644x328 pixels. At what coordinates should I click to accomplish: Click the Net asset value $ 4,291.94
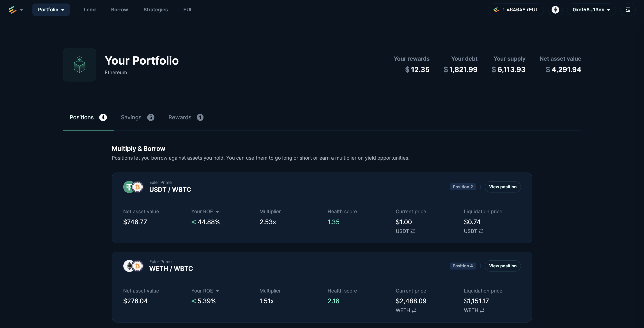point(563,69)
